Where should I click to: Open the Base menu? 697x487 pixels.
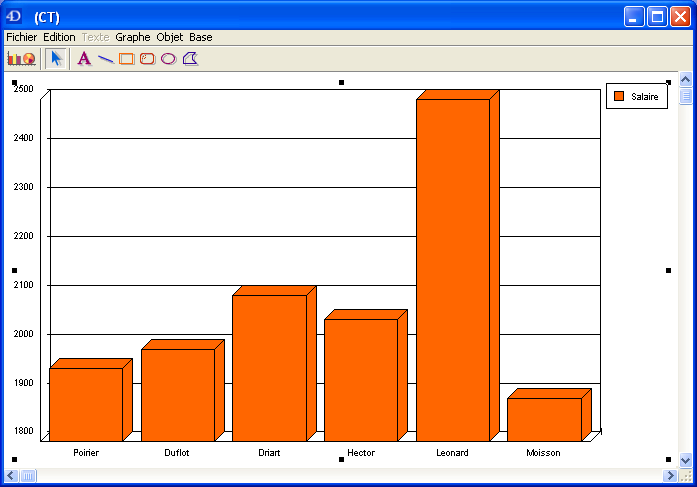(x=201, y=37)
